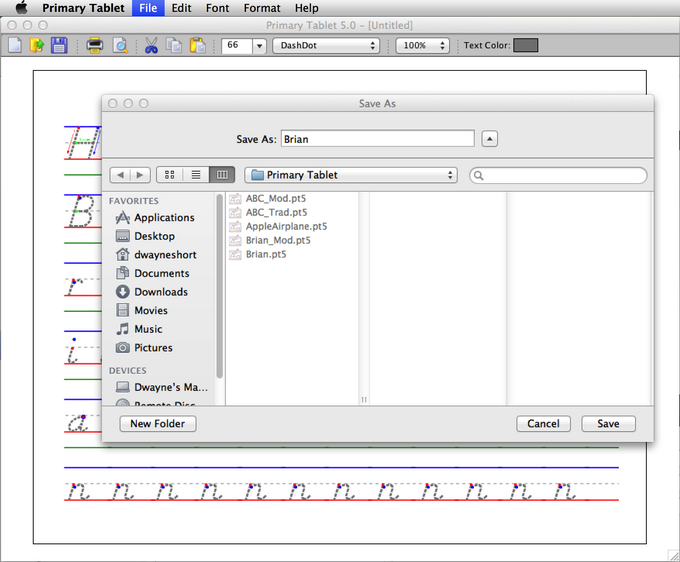Click the Copy toolbar icon
The height and width of the screenshot is (562, 680).
point(174,45)
